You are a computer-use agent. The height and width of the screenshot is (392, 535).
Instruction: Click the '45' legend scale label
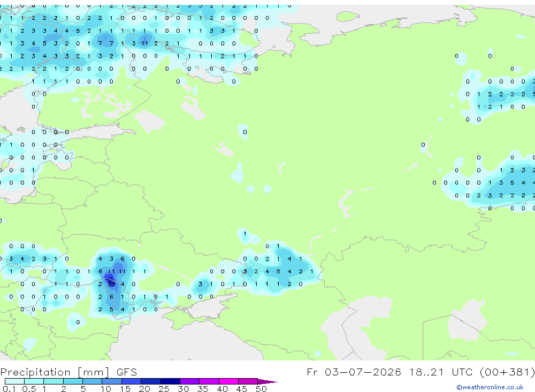[242, 389]
